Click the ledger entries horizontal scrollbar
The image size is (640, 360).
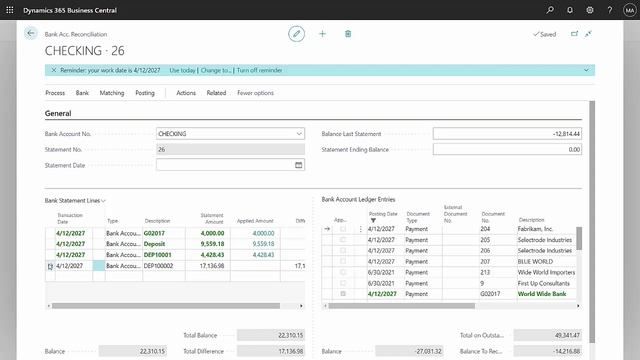[402, 306]
